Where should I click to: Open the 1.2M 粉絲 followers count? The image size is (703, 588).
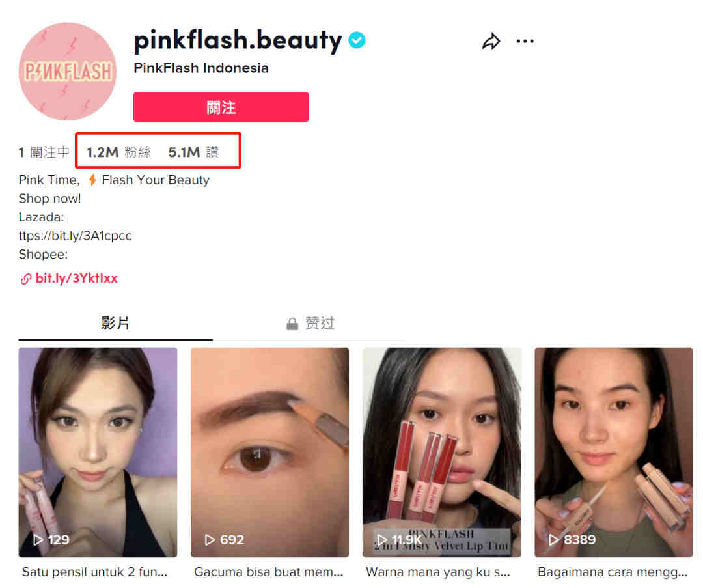click(x=119, y=152)
